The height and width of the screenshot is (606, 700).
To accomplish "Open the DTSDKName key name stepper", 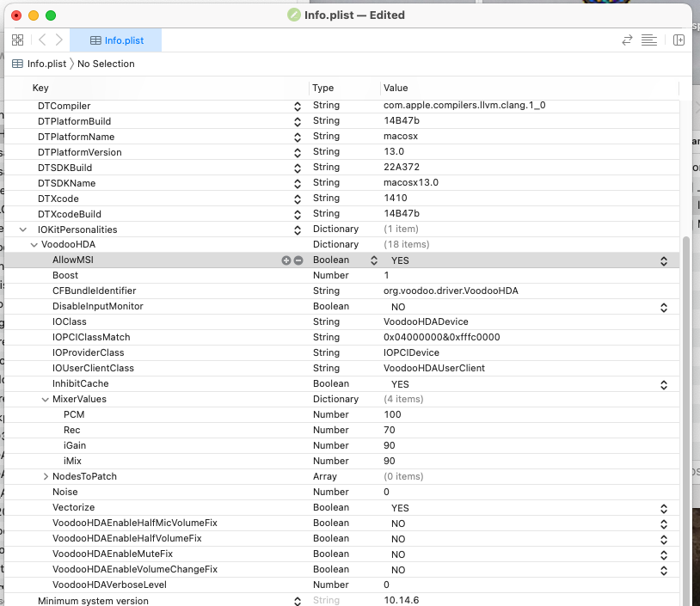I will coord(298,183).
